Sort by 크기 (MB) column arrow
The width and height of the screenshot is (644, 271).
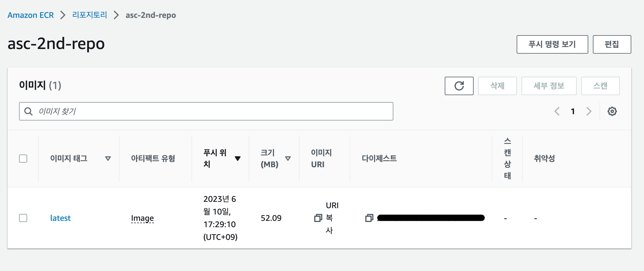288,159
